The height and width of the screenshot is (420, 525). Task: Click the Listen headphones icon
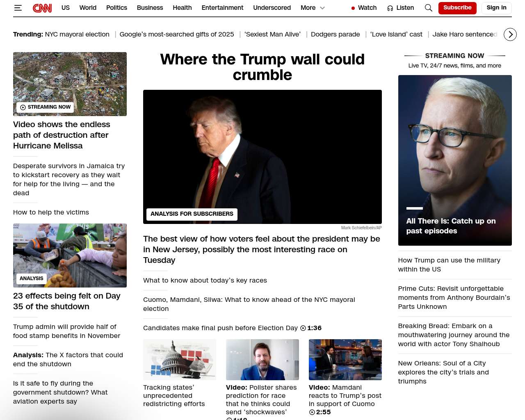point(390,8)
